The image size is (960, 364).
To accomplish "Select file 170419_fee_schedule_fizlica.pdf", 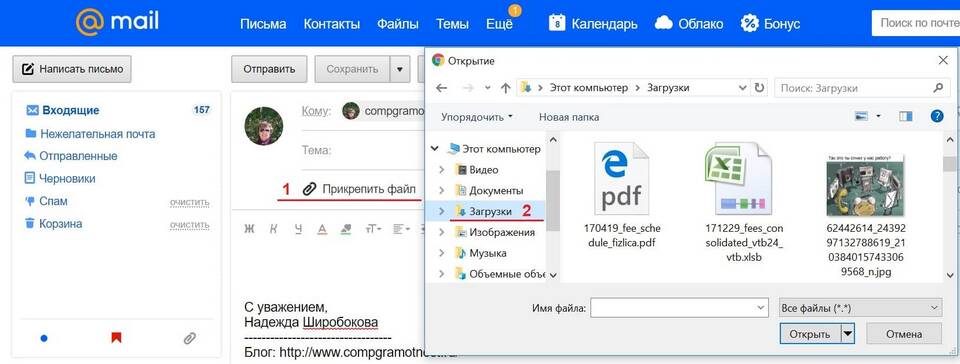I will (621, 196).
